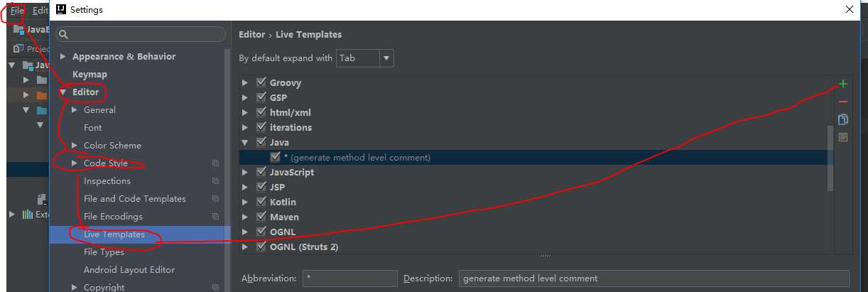The width and height of the screenshot is (868, 292).
Task: Disable the Kotlin template group checkbox
Action: [261, 202]
